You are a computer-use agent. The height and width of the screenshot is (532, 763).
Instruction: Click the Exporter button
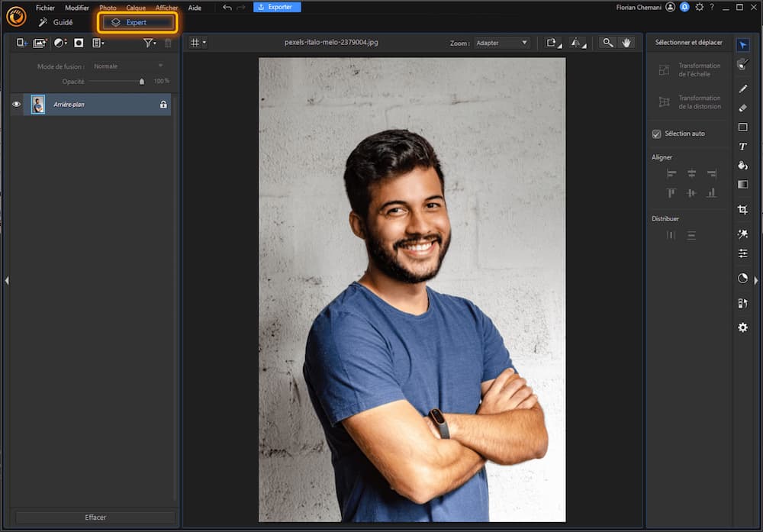click(x=277, y=7)
